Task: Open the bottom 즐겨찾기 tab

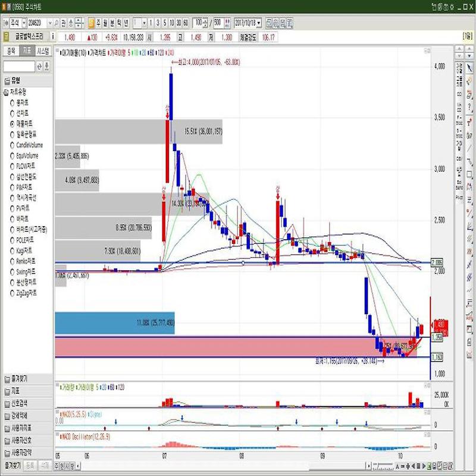Action: coord(12,465)
